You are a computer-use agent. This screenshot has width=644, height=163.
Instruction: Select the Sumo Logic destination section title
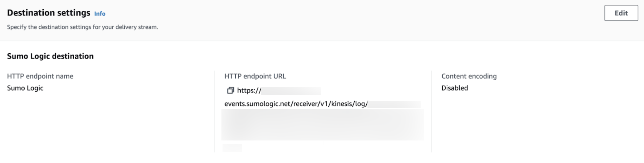(50, 56)
